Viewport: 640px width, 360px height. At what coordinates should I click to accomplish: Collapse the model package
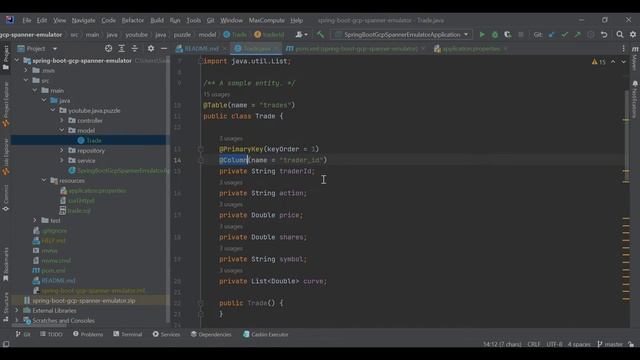pyautogui.click(x=62, y=130)
